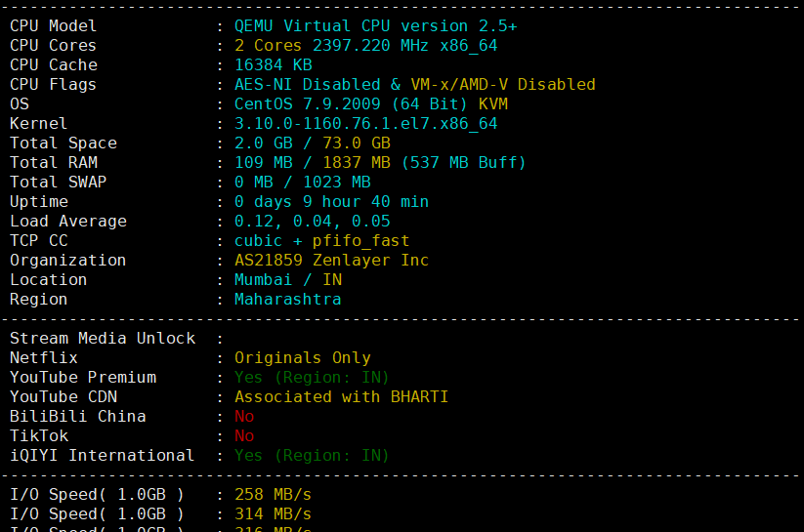Viewport: 804px width, 532px height.
Task: Click region value 'Maharashtra'
Action: coord(287,300)
